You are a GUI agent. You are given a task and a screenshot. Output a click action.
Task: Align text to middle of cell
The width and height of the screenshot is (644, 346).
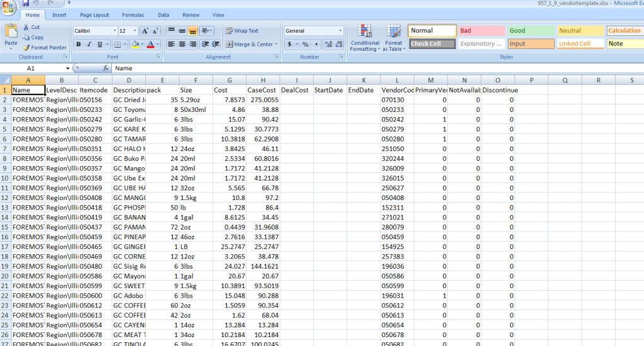(x=182, y=31)
